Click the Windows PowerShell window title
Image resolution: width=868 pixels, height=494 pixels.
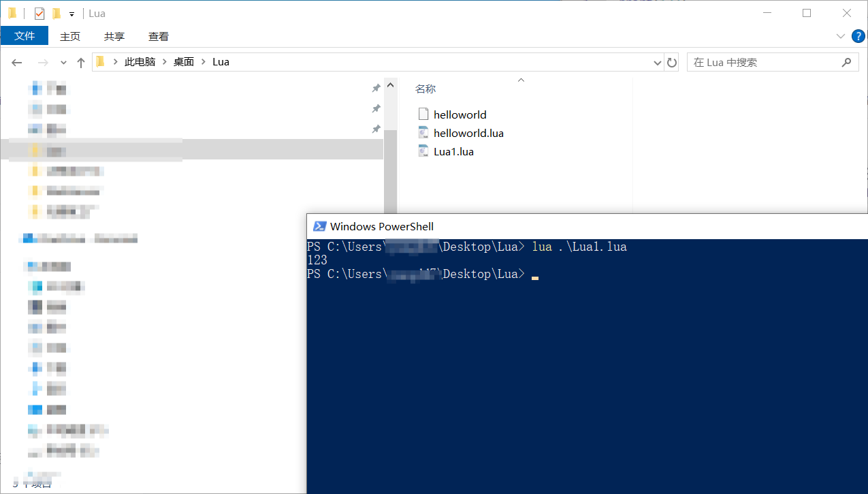click(382, 227)
